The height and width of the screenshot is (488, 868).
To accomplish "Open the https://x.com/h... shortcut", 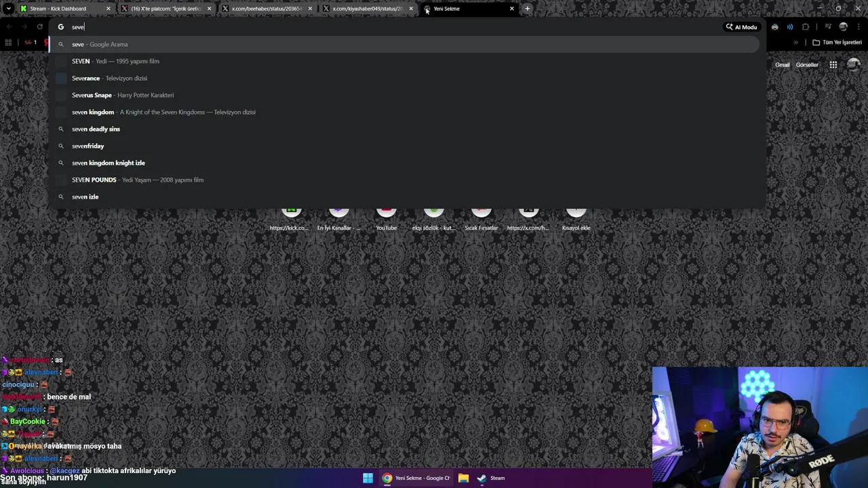I will tap(528, 218).
